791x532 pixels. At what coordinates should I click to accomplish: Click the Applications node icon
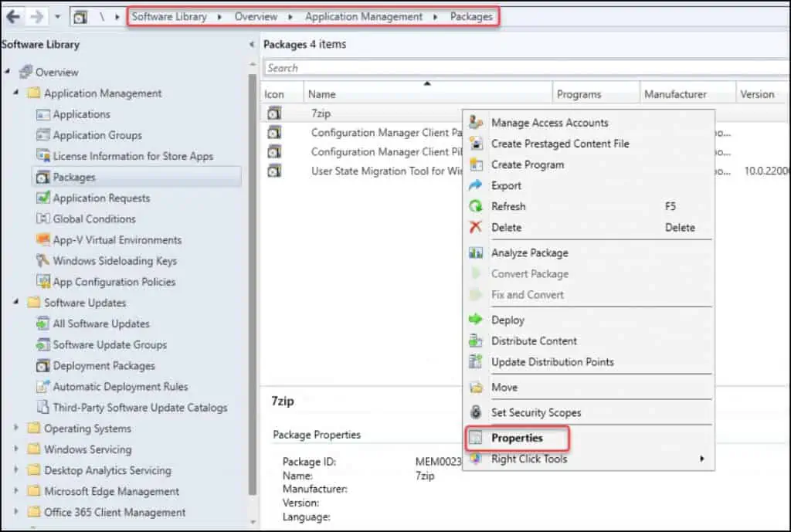[x=43, y=114]
